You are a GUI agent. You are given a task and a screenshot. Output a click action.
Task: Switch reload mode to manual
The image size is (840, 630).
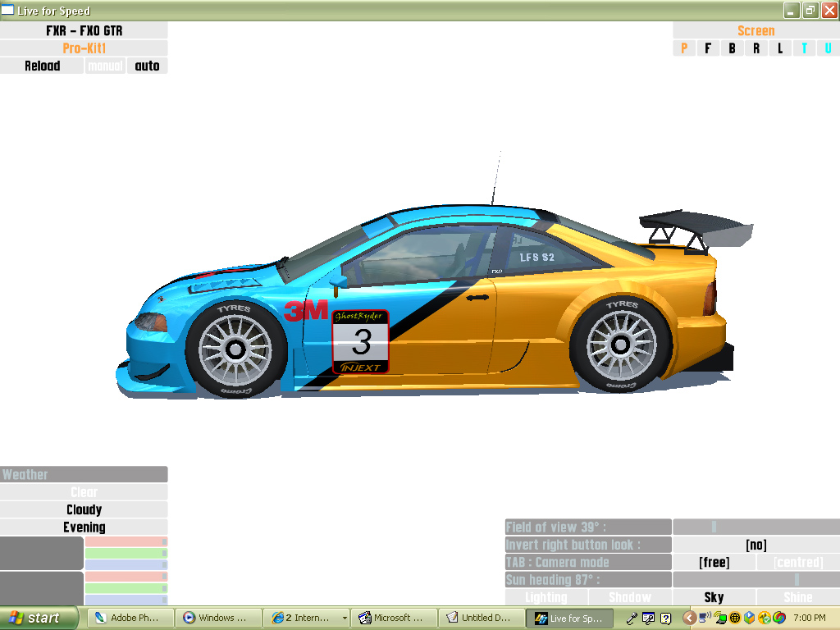tap(106, 66)
